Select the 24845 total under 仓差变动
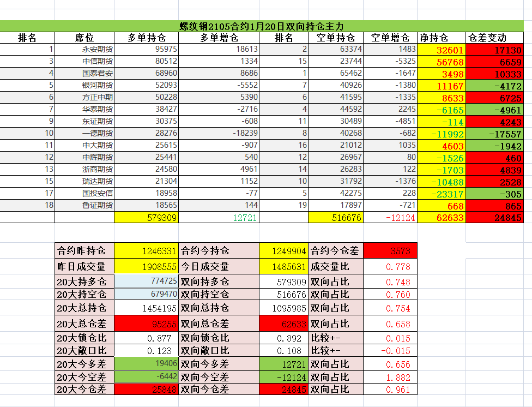The image size is (532, 407). pos(495,218)
